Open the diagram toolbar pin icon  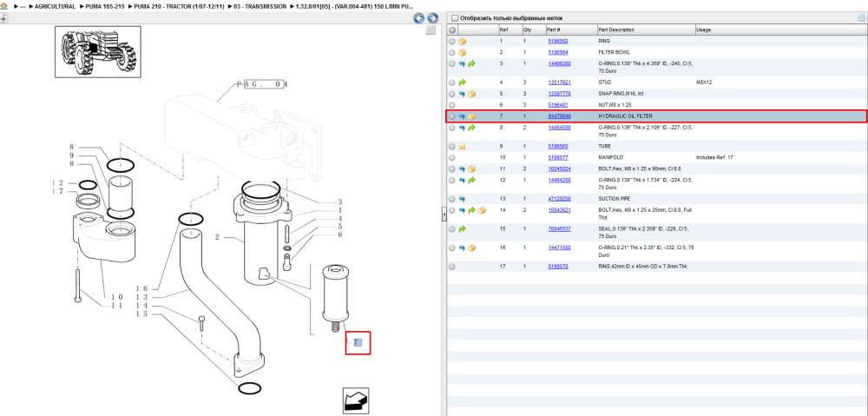point(3,17)
